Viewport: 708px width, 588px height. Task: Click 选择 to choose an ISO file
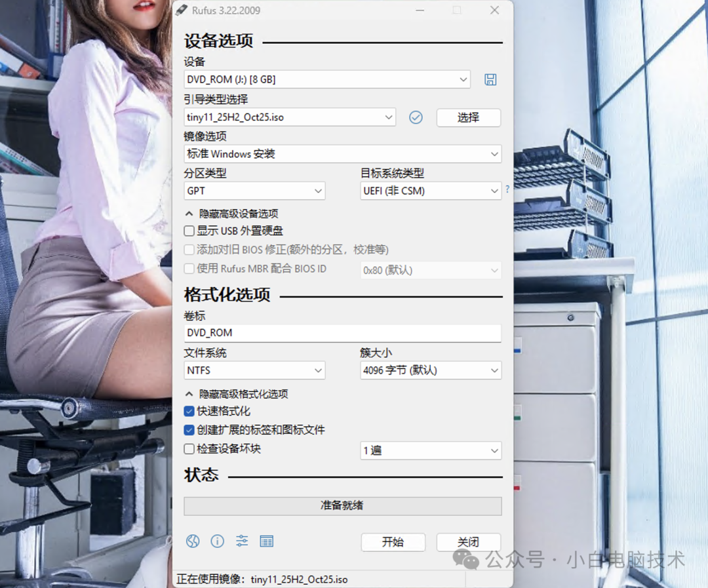click(469, 117)
